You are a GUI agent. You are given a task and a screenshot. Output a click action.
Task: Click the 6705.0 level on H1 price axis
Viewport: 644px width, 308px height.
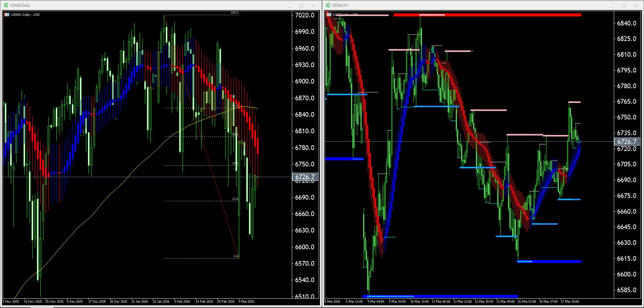tap(627, 164)
